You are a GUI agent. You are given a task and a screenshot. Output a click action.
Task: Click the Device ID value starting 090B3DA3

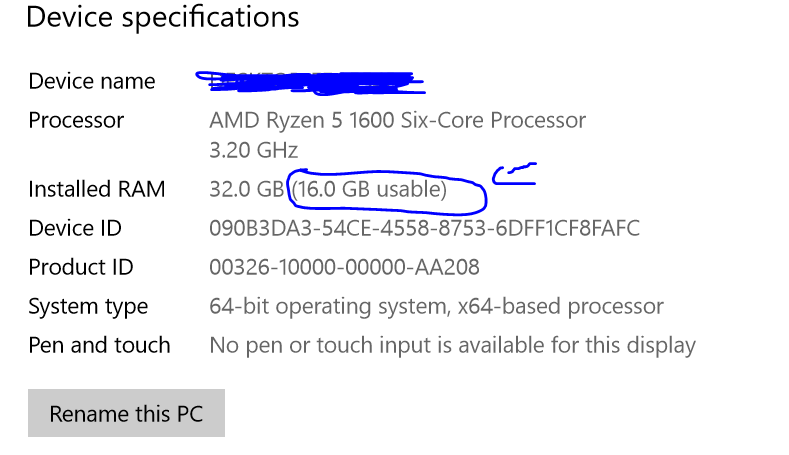pyautogui.click(x=424, y=228)
